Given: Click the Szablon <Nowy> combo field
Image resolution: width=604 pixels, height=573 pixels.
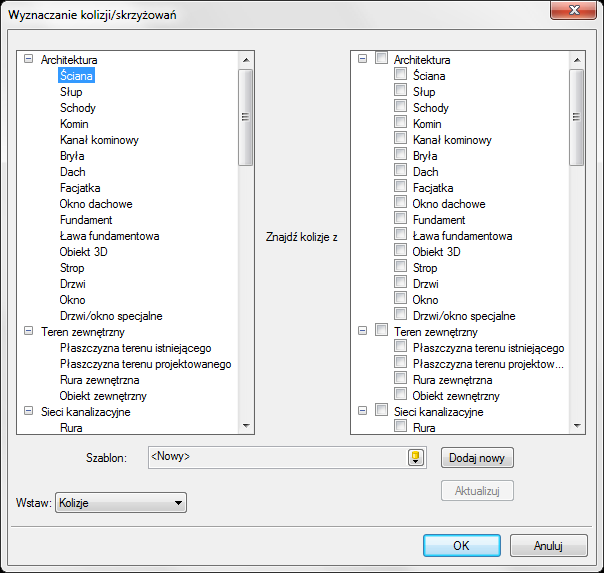Looking at the screenshot, I should click(x=287, y=457).
